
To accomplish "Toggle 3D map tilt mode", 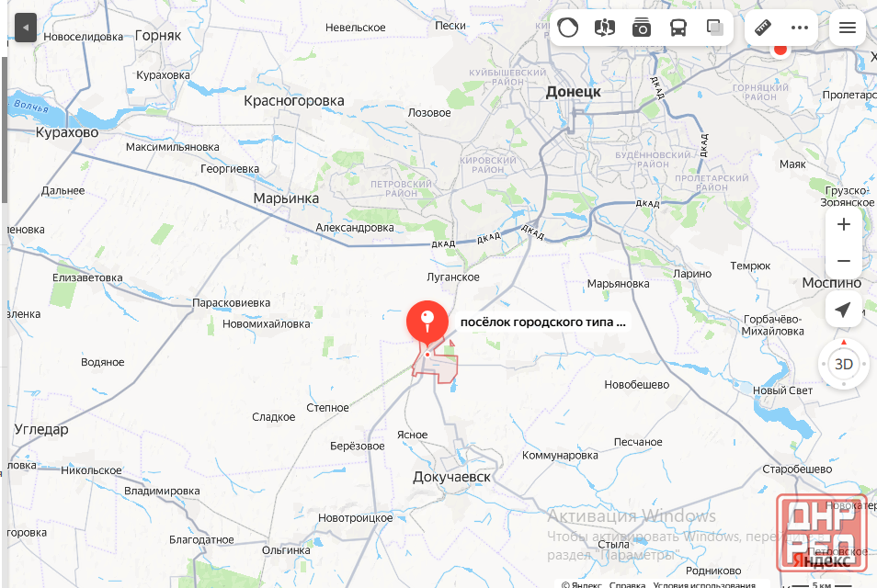I will (x=843, y=365).
